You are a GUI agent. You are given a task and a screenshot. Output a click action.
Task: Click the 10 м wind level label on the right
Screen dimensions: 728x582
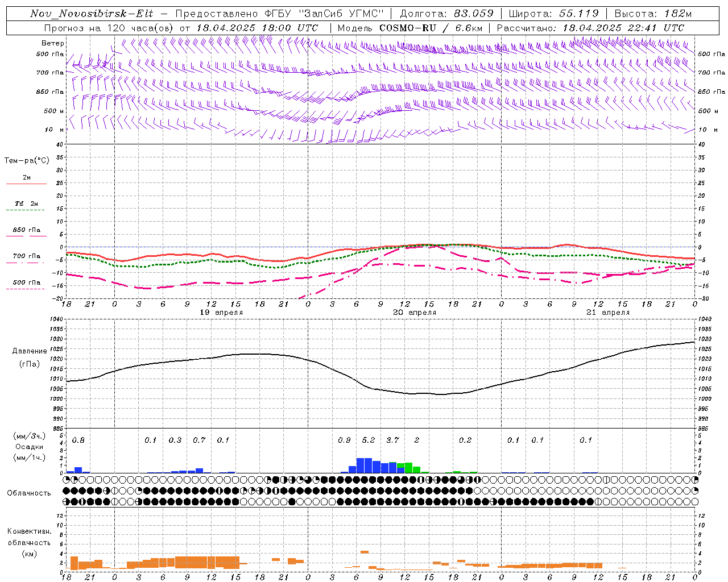tap(708, 130)
